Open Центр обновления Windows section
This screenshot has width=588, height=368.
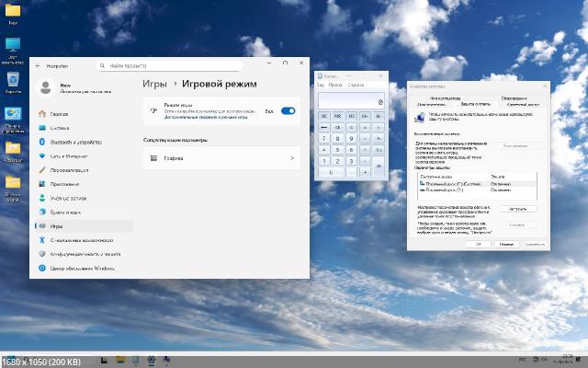click(83, 268)
